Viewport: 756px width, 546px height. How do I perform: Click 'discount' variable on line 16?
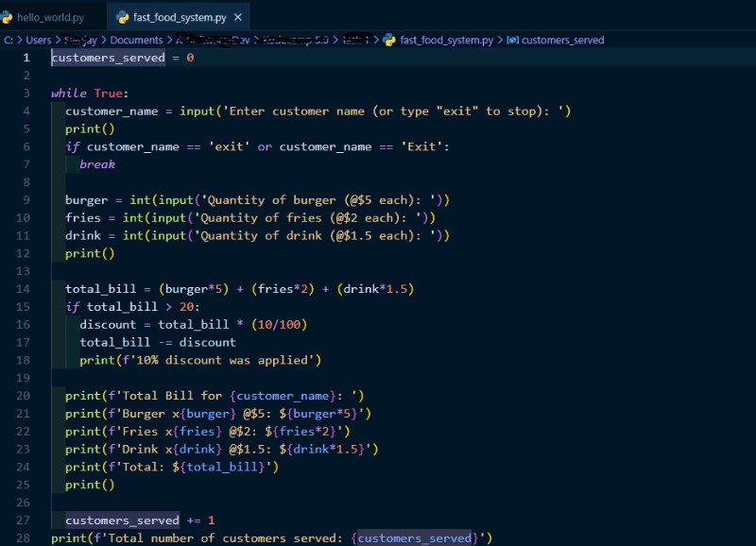tap(108, 325)
